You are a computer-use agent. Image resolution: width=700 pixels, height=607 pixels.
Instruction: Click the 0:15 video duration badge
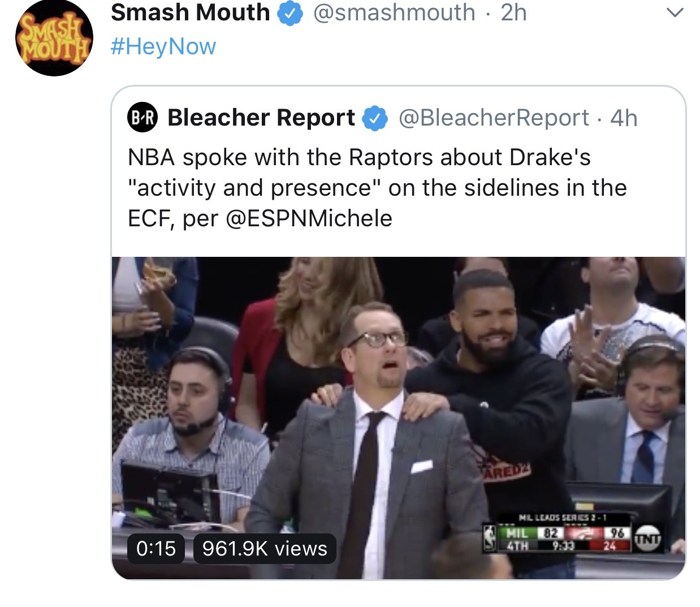pos(156,548)
